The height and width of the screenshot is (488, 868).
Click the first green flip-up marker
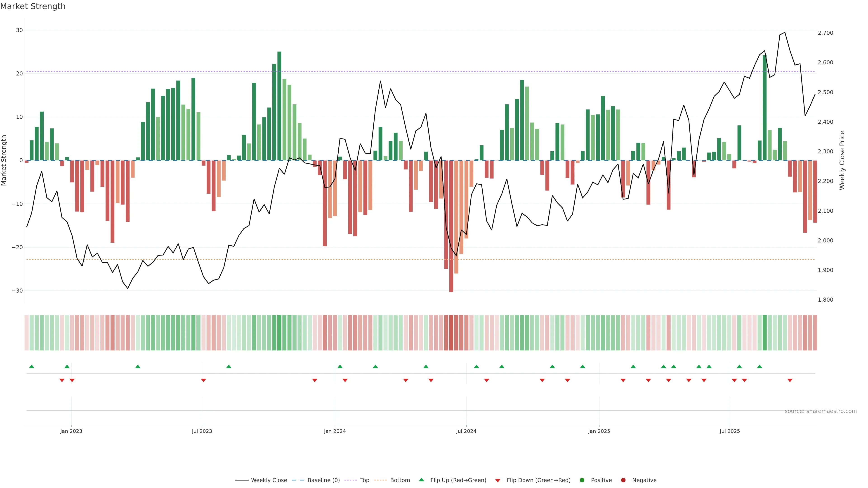(x=32, y=366)
